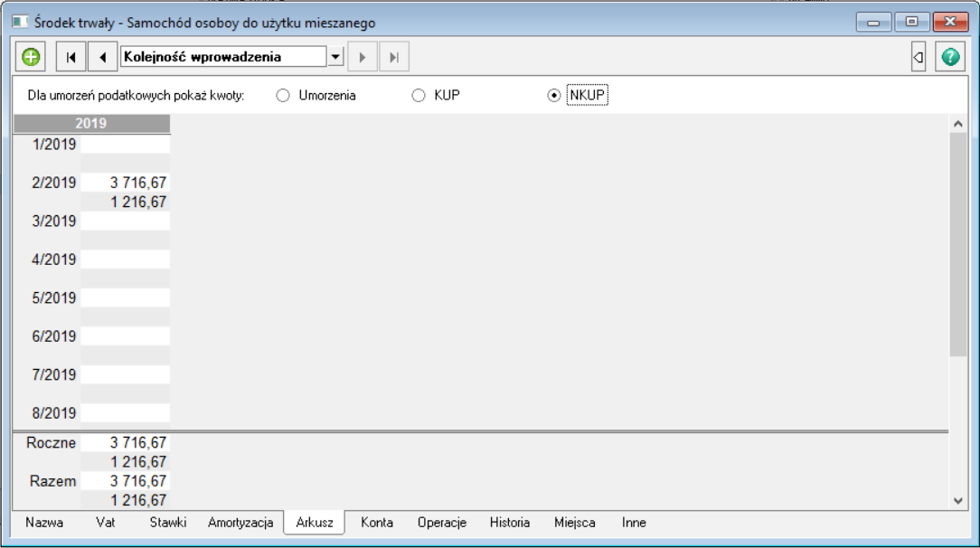Select the NKUP radio button

pos(554,95)
